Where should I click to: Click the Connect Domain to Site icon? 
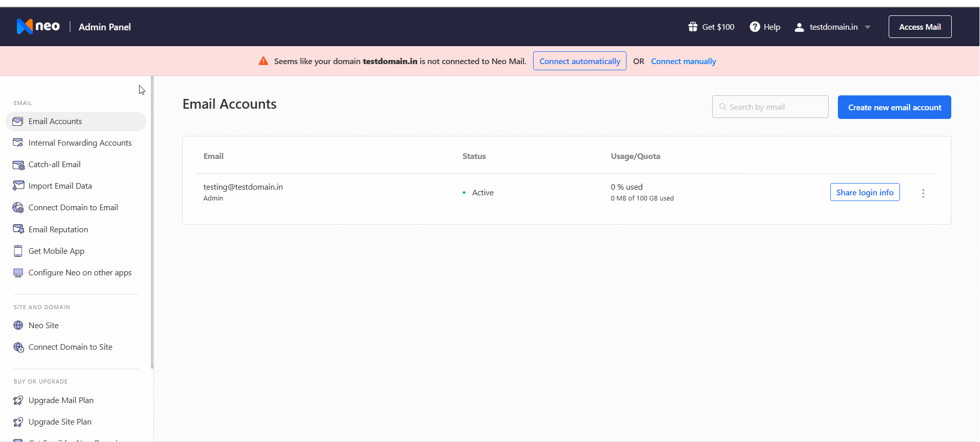18,347
